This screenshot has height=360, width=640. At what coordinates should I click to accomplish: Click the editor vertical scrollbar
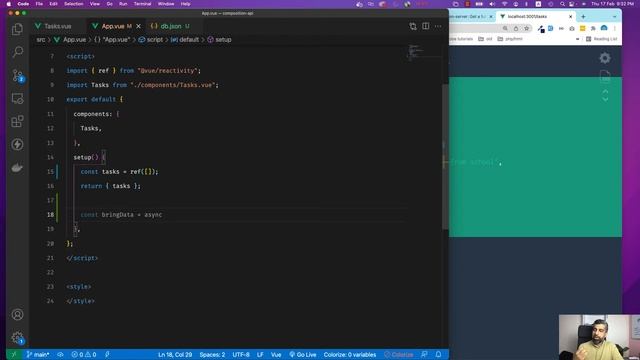point(445,156)
